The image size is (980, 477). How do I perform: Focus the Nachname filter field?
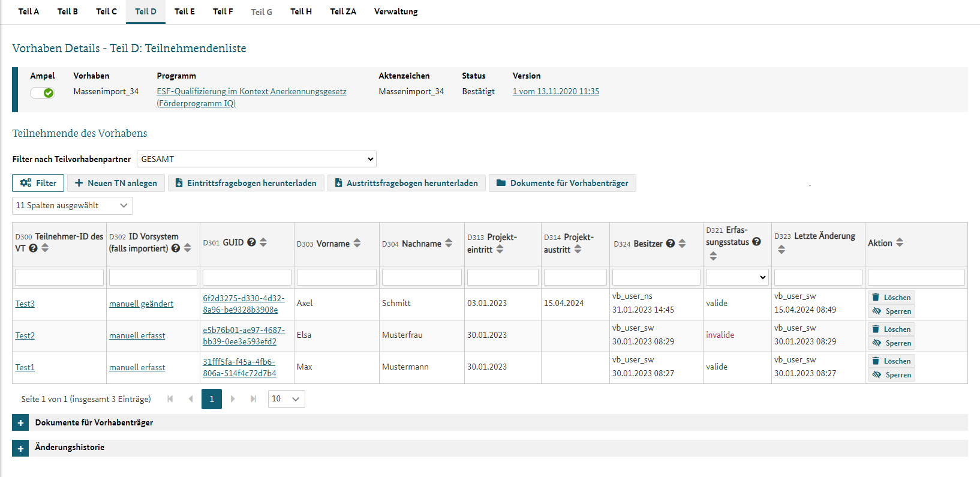(x=422, y=277)
